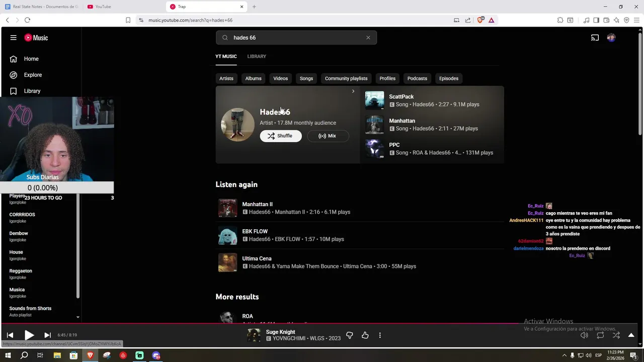The image size is (644, 362).
Task: Open the Windows Start menu
Action: point(9,355)
